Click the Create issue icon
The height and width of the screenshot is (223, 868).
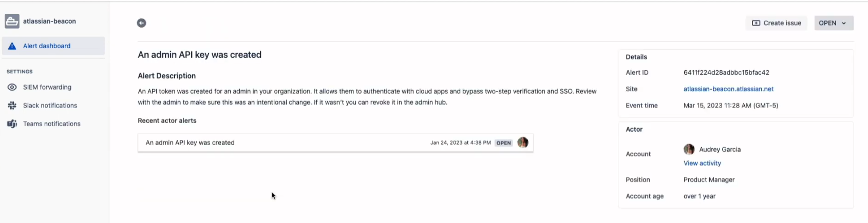756,23
